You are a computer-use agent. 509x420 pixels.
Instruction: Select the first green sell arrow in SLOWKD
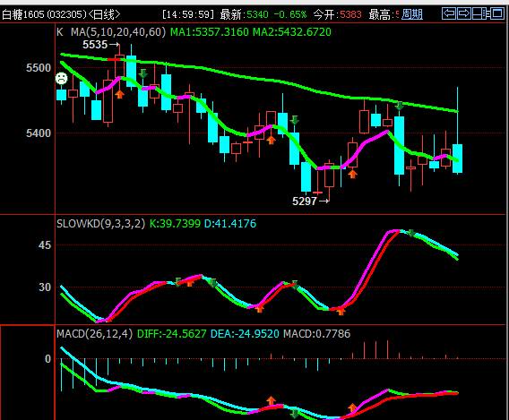(177, 282)
